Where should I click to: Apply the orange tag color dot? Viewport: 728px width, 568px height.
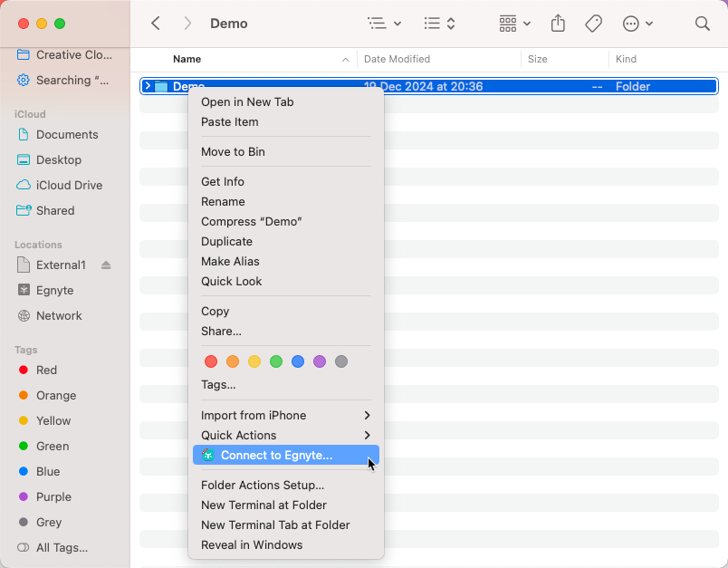pyautogui.click(x=233, y=361)
